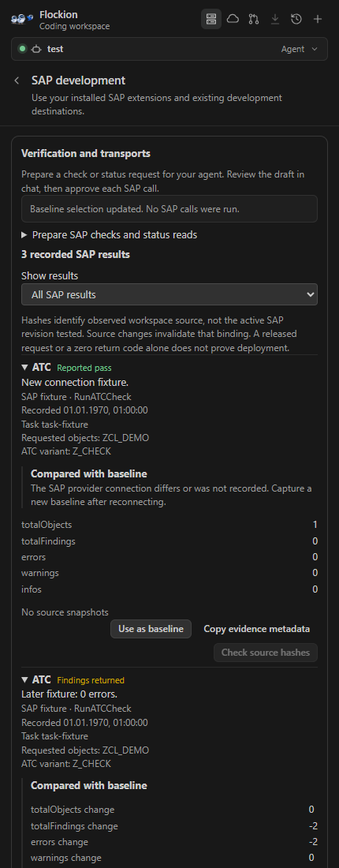Open the server stack workspace view
The height and width of the screenshot is (868, 339).
pyautogui.click(x=210, y=20)
